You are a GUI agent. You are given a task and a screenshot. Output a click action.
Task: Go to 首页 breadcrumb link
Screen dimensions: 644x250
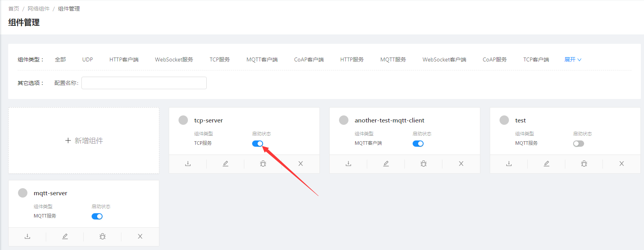pyautogui.click(x=14, y=9)
